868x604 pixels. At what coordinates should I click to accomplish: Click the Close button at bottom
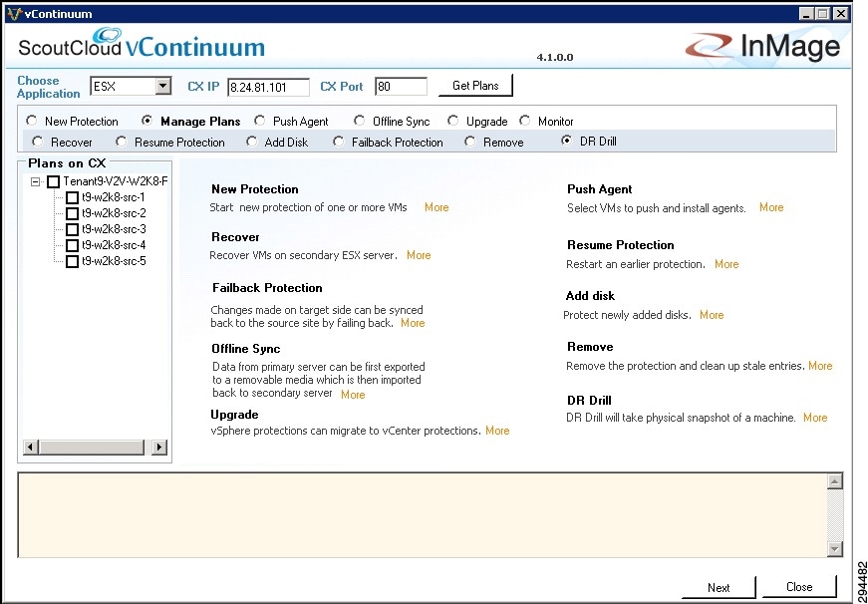[799, 587]
